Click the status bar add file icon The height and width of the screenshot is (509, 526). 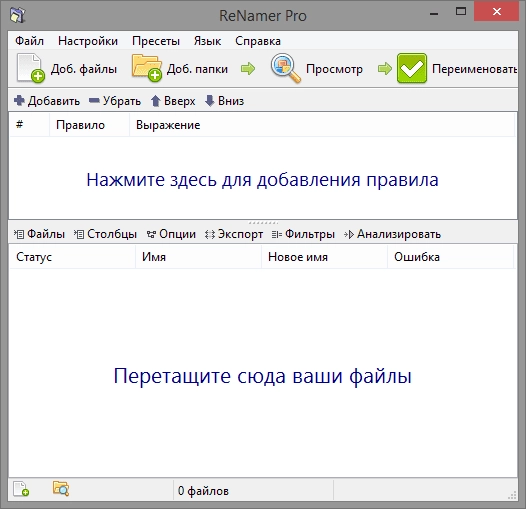click(x=21, y=489)
